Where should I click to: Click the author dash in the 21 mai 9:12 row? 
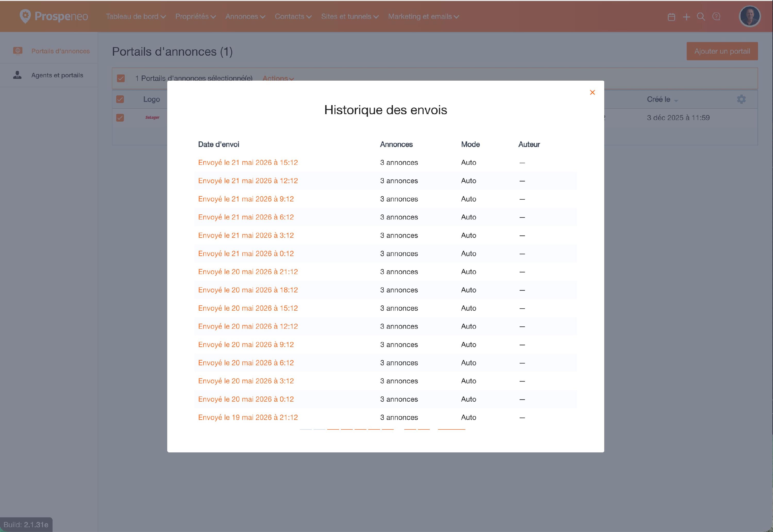coord(522,199)
